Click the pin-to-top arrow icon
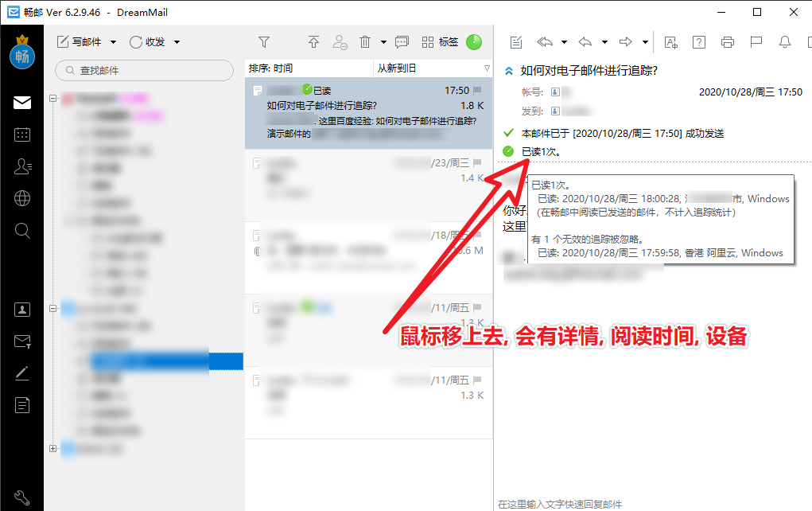Viewport: 812px width, 511px height. click(314, 42)
